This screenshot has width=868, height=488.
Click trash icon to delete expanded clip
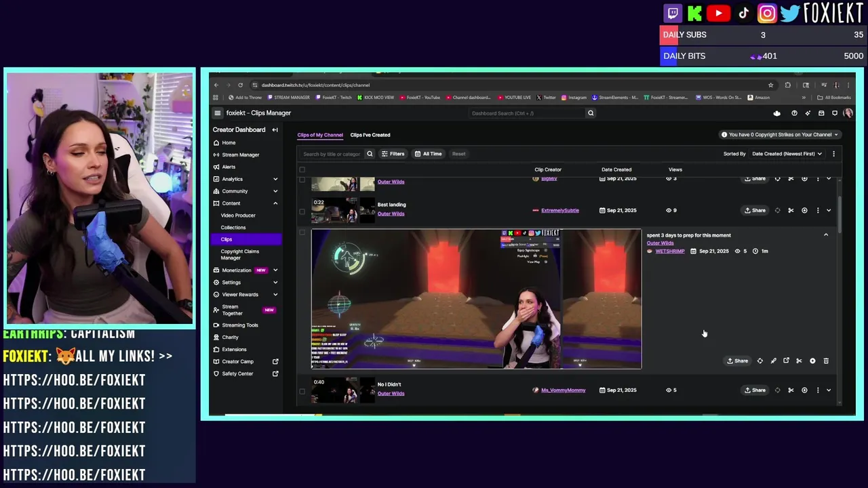(826, 361)
